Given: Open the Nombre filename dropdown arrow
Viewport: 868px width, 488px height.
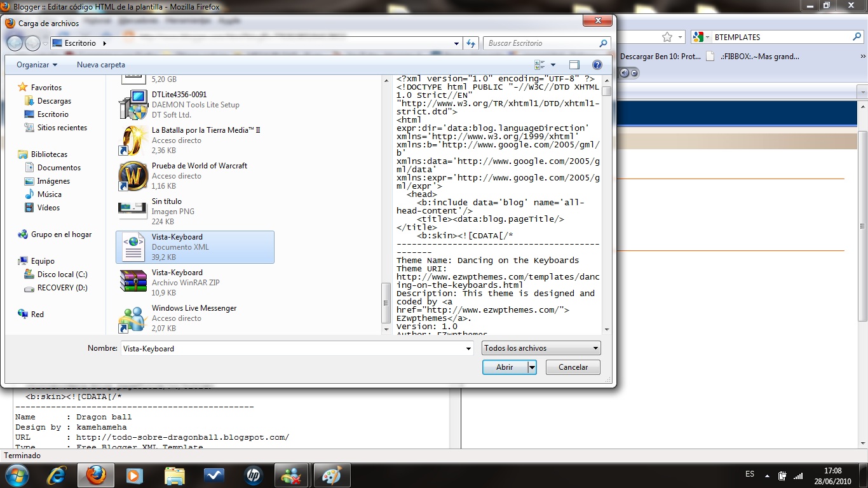Looking at the screenshot, I should coord(469,348).
